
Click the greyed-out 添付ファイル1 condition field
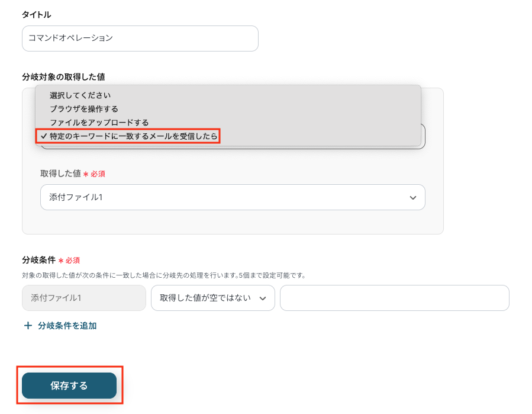click(x=83, y=299)
